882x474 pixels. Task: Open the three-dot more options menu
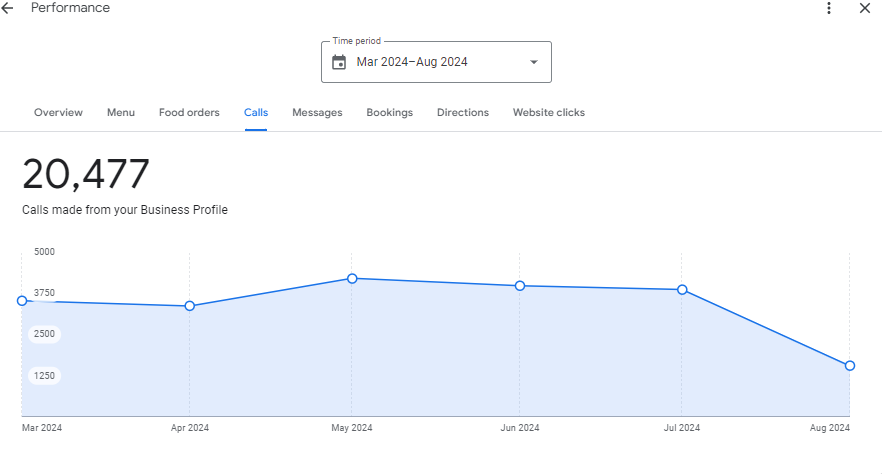(x=828, y=8)
